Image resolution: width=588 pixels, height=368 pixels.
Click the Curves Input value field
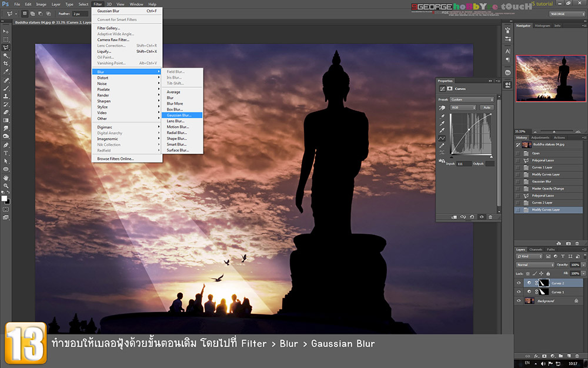(464, 164)
